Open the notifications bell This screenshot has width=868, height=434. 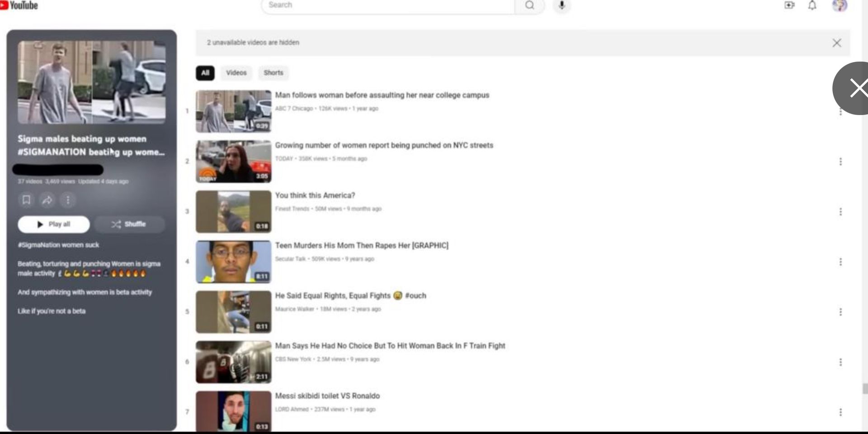point(812,5)
